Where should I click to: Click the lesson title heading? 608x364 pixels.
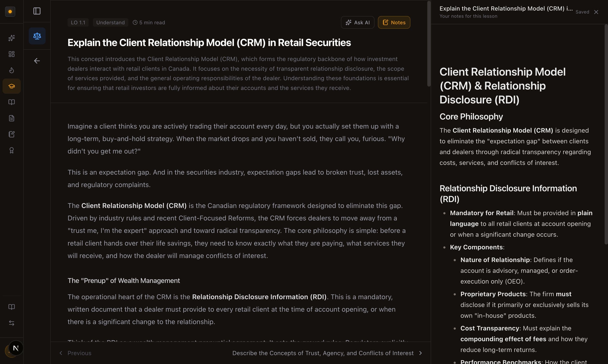(209, 43)
